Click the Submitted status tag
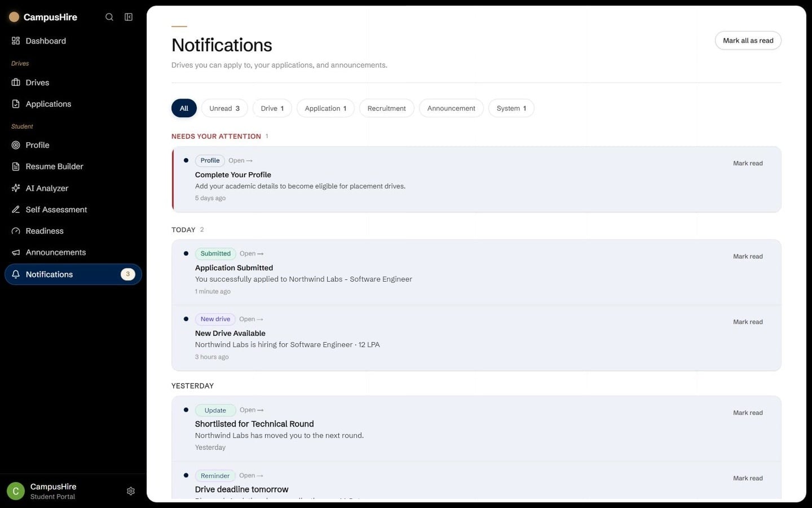The height and width of the screenshot is (508, 812). tap(215, 253)
